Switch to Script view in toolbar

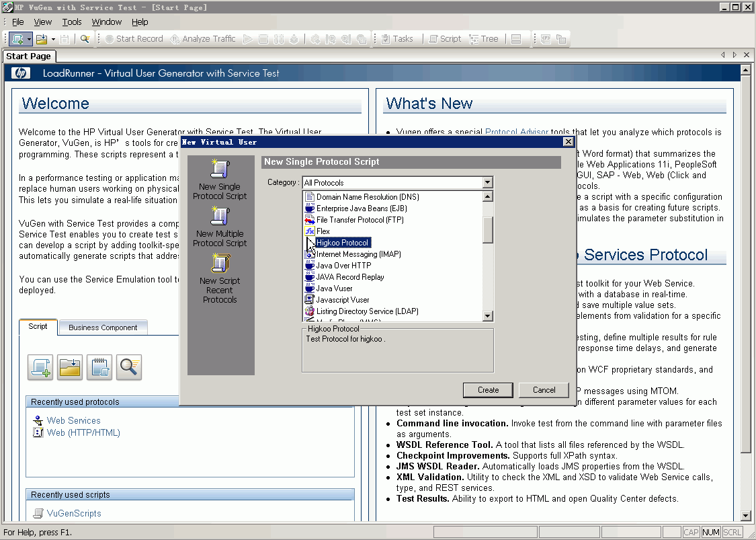pyautogui.click(x=445, y=39)
